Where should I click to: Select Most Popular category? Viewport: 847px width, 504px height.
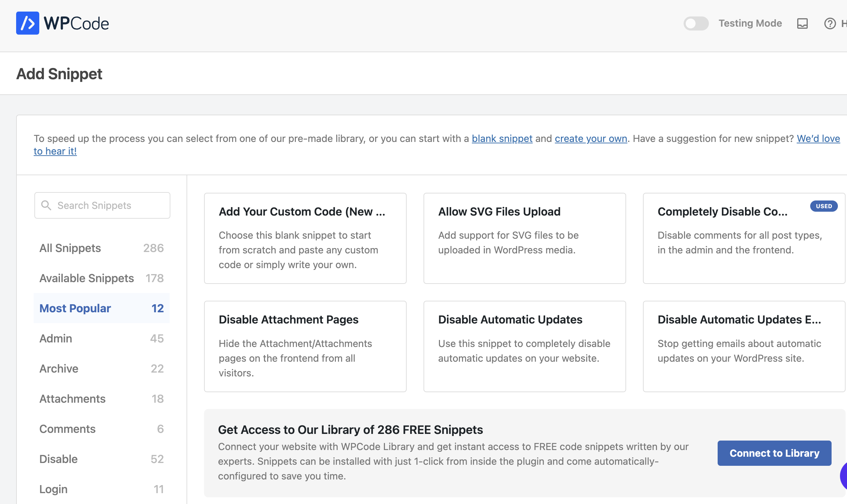point(102,308)
